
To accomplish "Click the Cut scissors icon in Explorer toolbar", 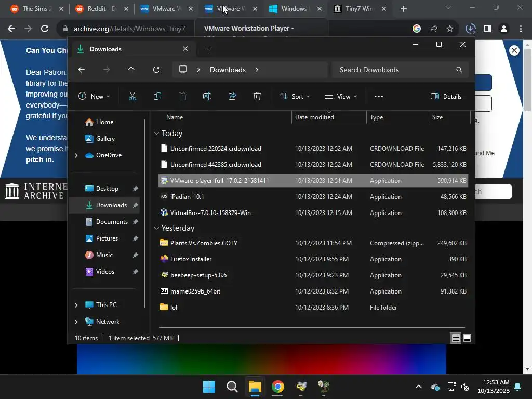I will pyautogui.click(x=132, y=96).
